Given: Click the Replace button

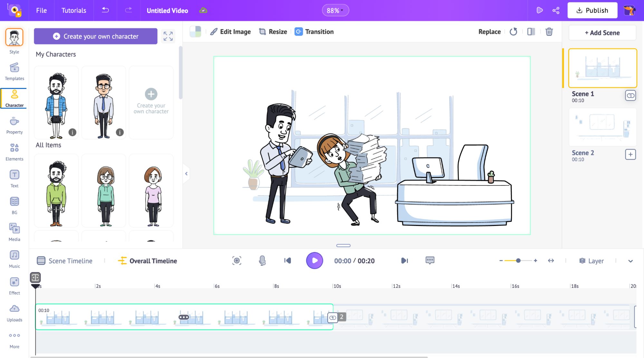Looking at the screenshot, I should 489,32.
